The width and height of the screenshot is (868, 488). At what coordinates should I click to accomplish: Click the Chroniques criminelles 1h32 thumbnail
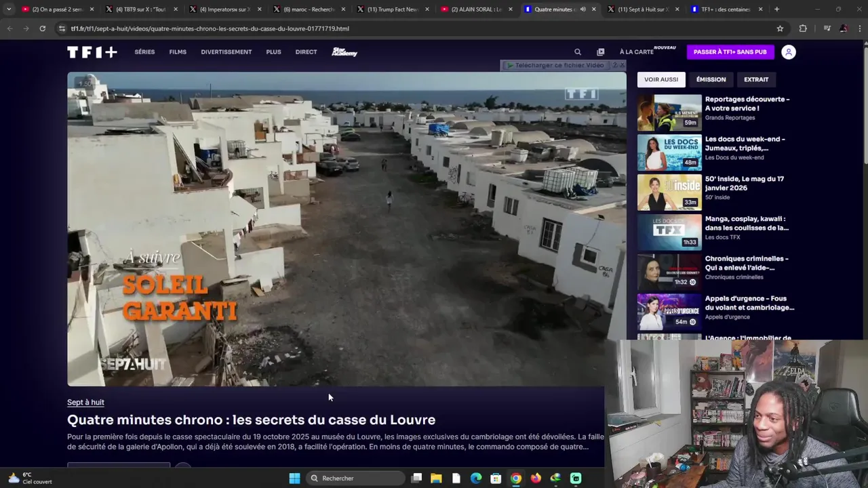pyautogui.click(x=669, y=272)
